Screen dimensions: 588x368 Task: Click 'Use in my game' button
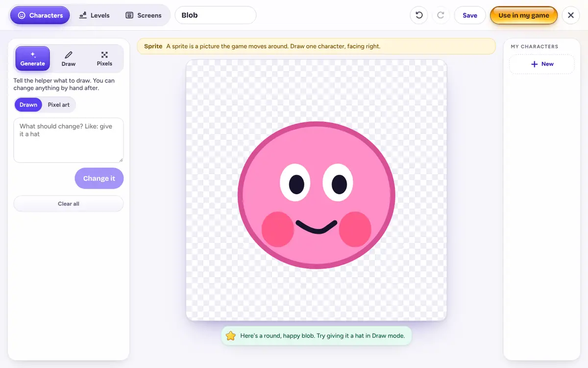click(524, 15)
